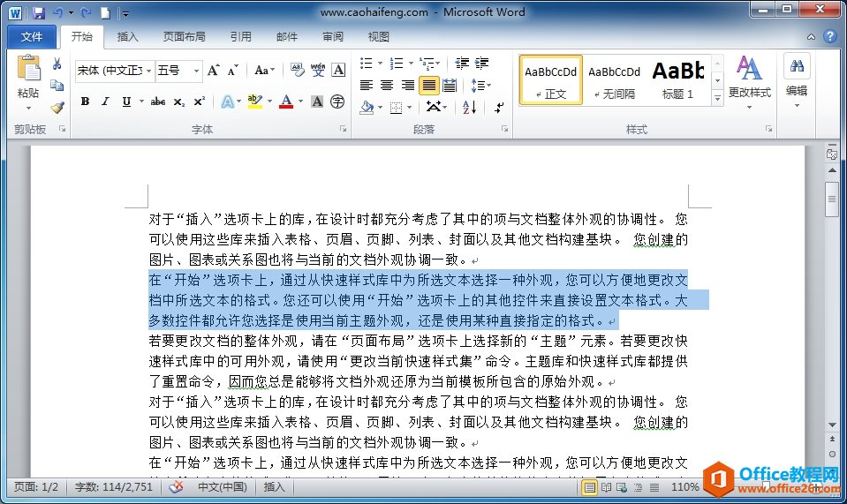Click the Character Border icon
Viewport: 847px width, 504px height.
pyautogui.click(x=338, y=70)
